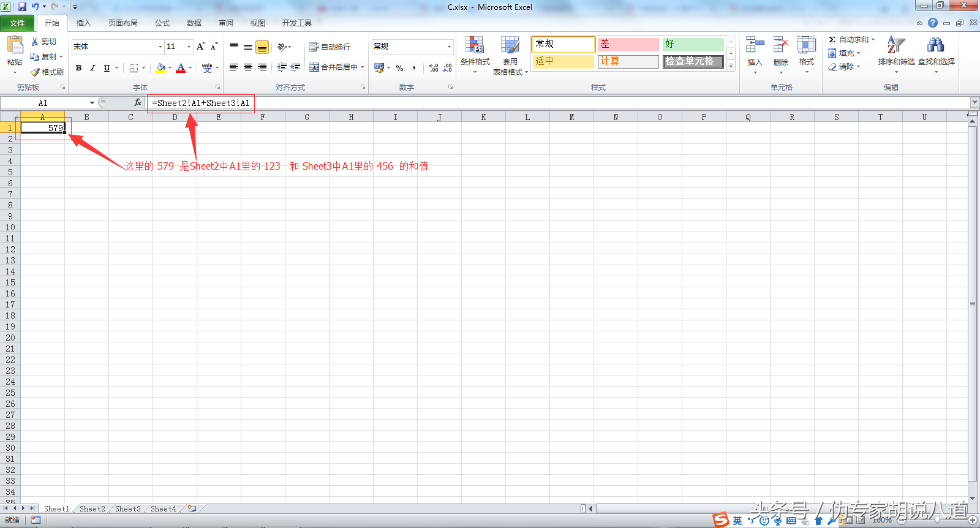Switch to 视图 ribbon tab
This screenshot has width=980, height=528.
pyautogui.click(x=258, y=23)
